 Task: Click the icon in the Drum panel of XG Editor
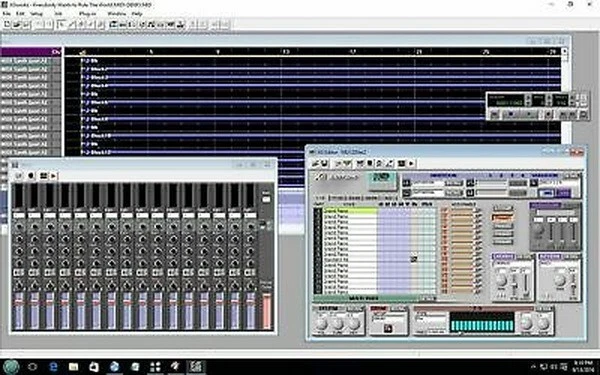pos(388,328)
